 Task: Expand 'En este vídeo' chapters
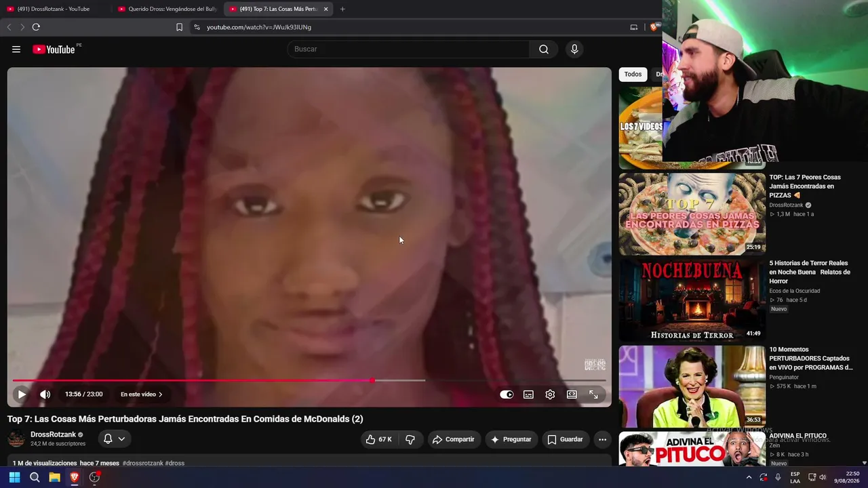tap(142, 394)
